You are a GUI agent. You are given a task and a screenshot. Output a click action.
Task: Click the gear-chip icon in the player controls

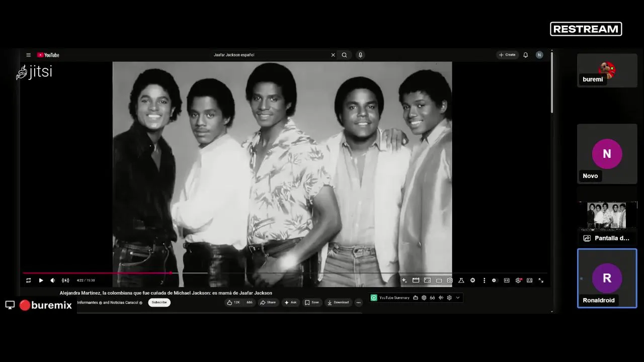pos(472,280)
